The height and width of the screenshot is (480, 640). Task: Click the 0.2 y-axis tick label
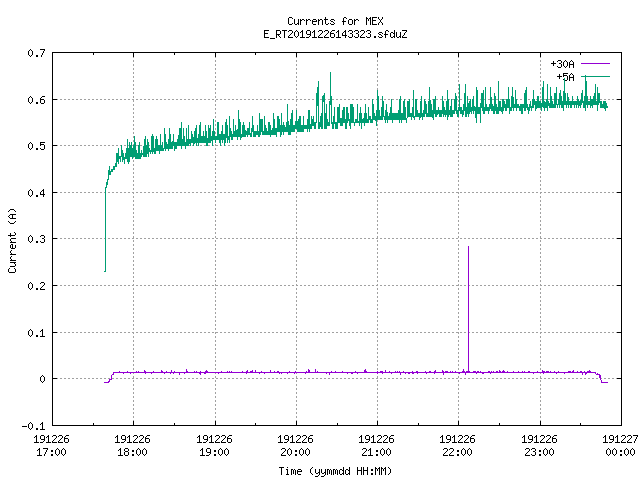tap(36, 286)
